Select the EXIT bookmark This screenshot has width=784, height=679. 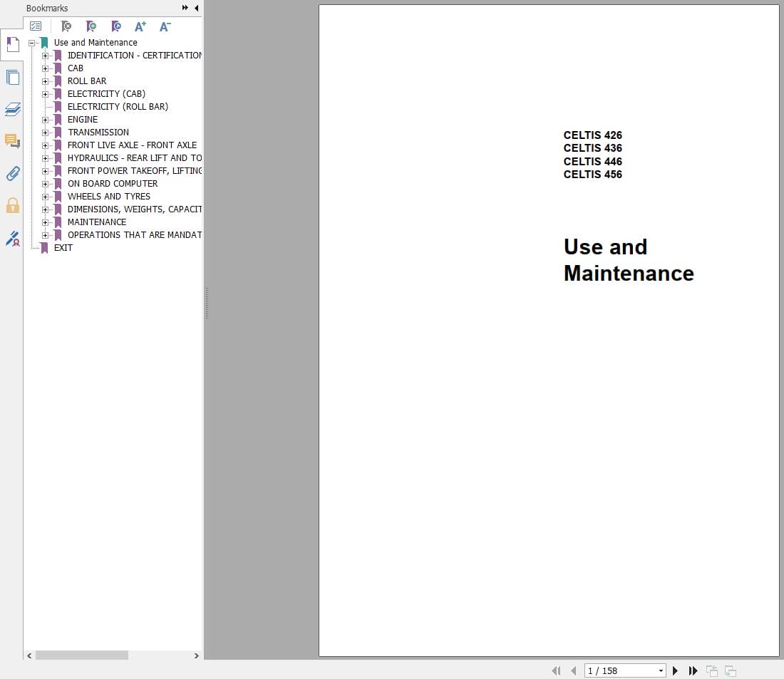(63, 247)
